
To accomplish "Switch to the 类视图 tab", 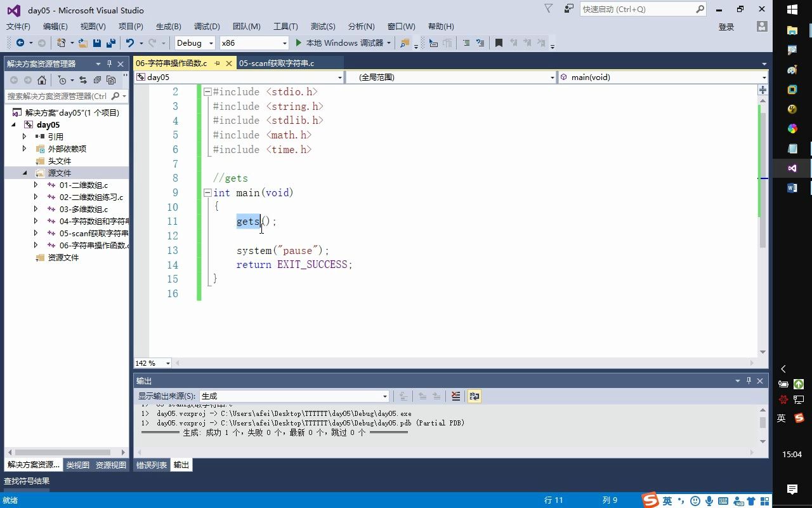I will tap(78, 465).
